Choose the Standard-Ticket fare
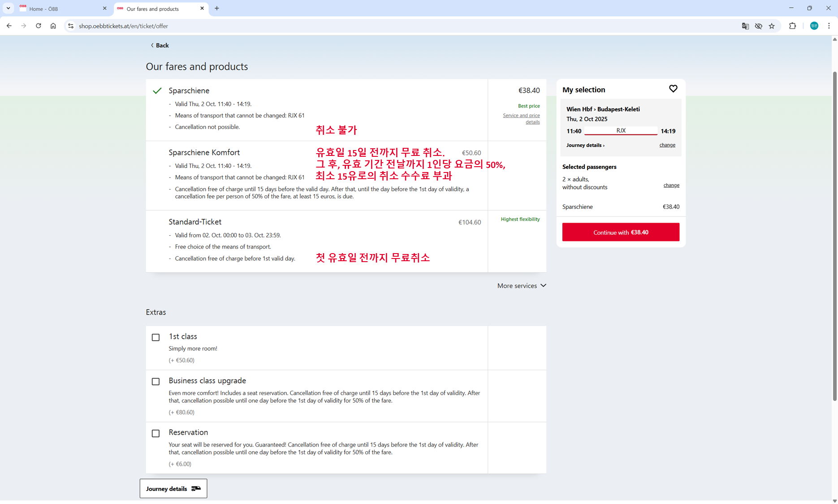This screenshot has width=838, height=504. (x=316, y=241)
